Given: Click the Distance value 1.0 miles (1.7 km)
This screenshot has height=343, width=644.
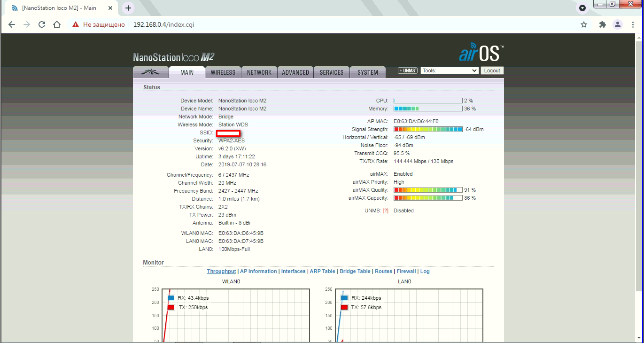Looking at the screenshot, I should tap(239, 199).
